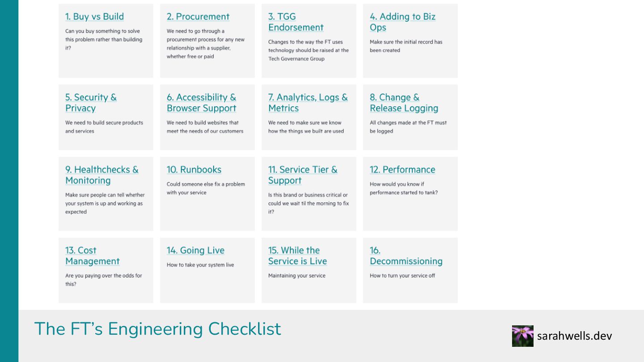Open the '2. Procurement' heading link
The image size is (644, 362).
pyautogui.click(x=198, y=17)
